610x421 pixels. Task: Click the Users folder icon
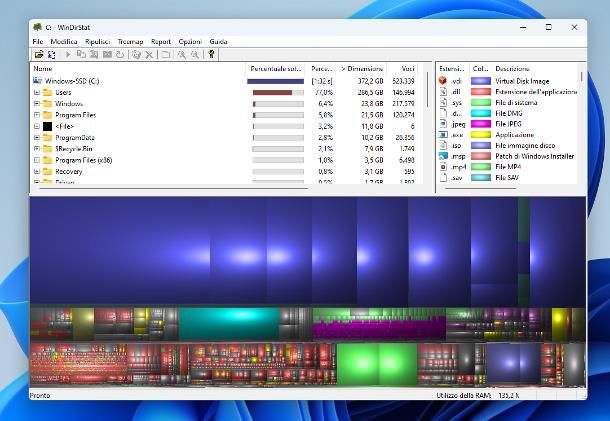[x=47, y=92]
